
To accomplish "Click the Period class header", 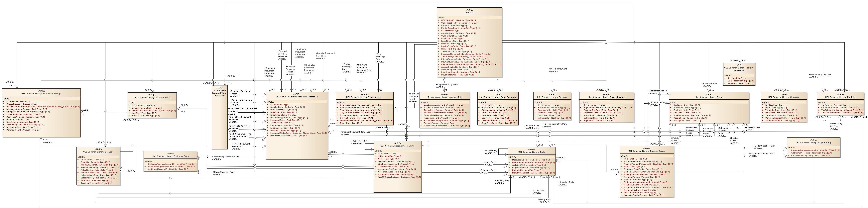I will [709, 96].
